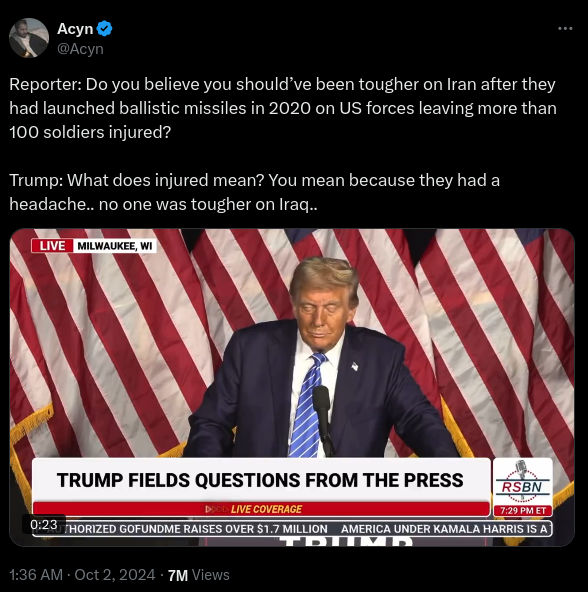The width and height of the screenshot is (588, 592).
Task: Click the AMERICA UNDER KAMALA HARRIS ticker text
Action: [x=446, y=529]
